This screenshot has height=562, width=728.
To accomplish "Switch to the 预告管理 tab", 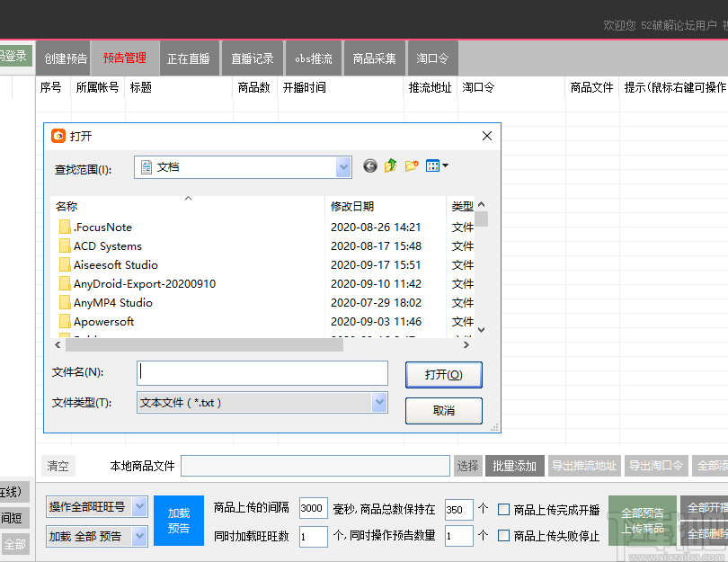I will point(125,58).
